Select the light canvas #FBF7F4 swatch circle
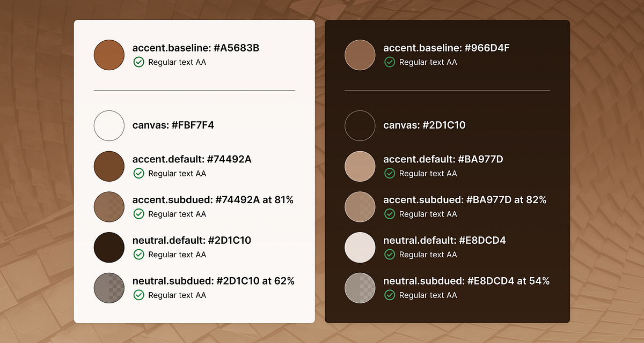This screenshot has height=343, width=644. (x=109, y=125)
